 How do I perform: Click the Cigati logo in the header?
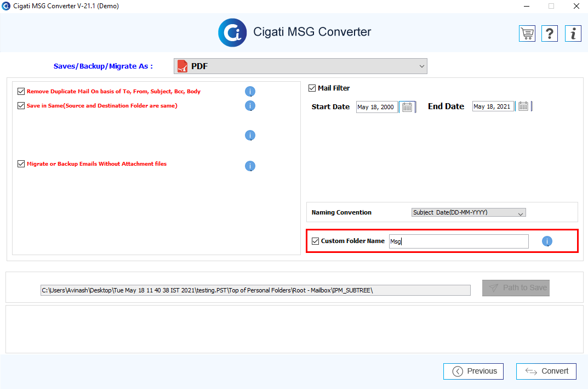[232, 33]
